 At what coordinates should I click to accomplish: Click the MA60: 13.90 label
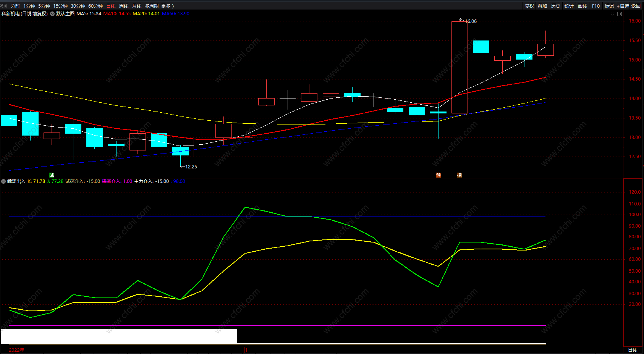176,14
